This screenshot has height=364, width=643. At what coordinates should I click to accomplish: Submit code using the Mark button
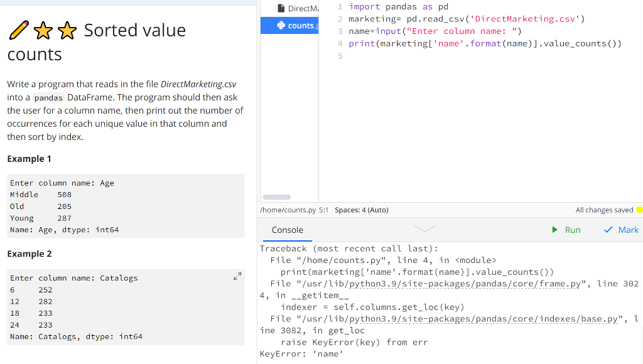[x=621, y=230]
